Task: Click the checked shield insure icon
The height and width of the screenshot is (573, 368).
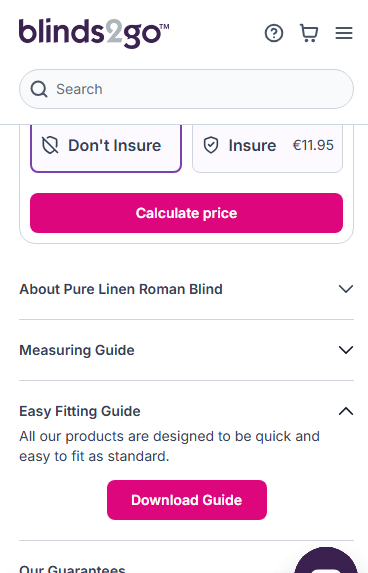Action: point(211,145)
